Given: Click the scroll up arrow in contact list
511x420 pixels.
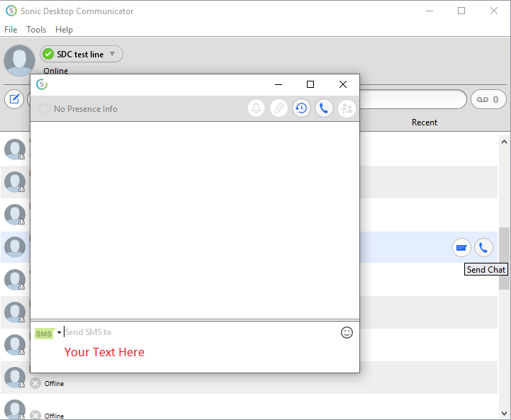Looking at the screenshot, I should (x=504, y=142).
